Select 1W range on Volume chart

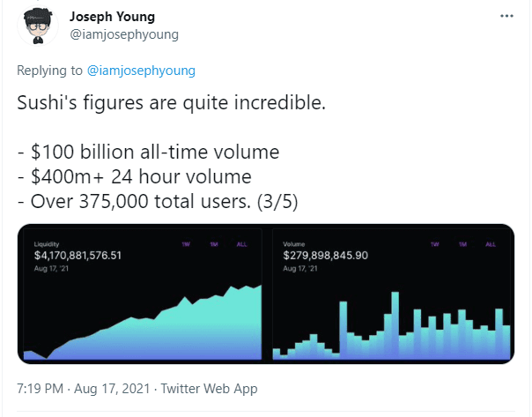[435, 244]
